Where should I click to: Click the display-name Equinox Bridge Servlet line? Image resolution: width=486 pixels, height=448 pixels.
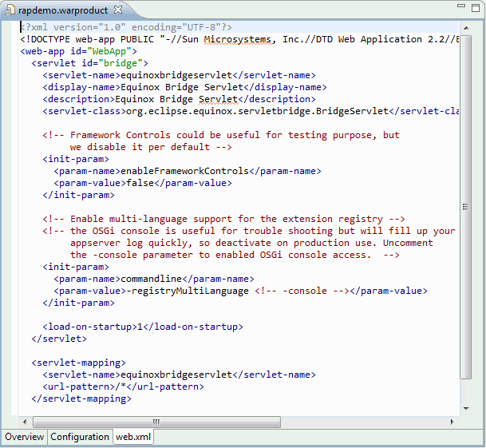tap(184, 87)
